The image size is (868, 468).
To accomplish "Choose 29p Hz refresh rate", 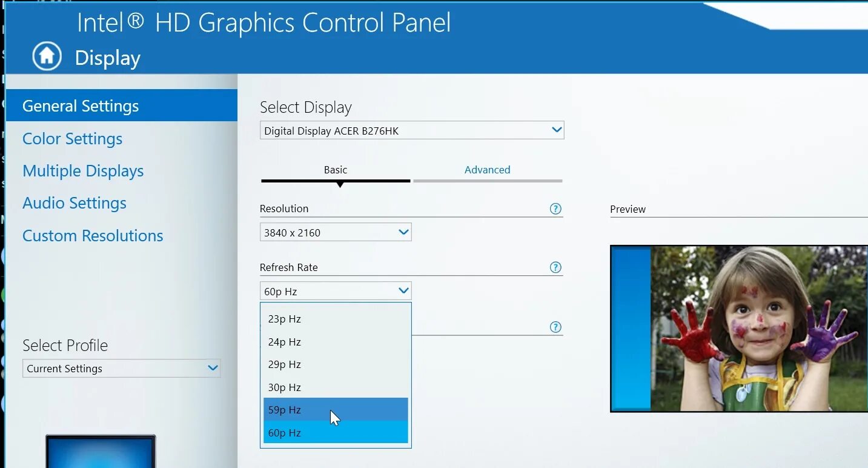I will pyautogui.click(x=336, y=364).
